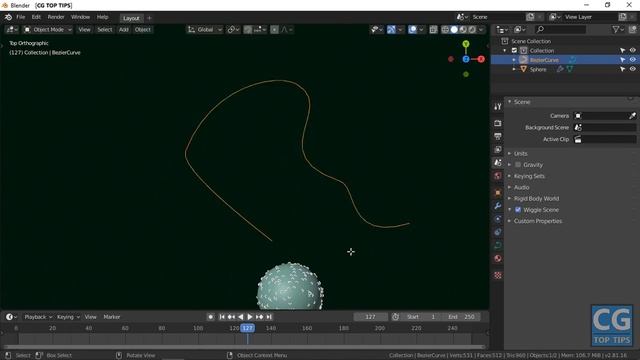The width and height of the screenshot is (640, 360).
Task: Toggle viewport overlays
Action: 413,30
